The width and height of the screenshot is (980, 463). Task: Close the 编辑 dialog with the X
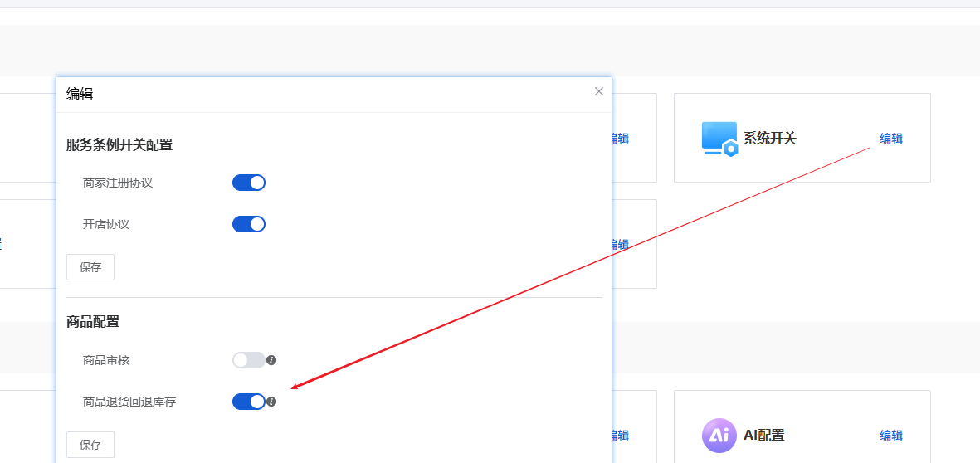(599, 92)
